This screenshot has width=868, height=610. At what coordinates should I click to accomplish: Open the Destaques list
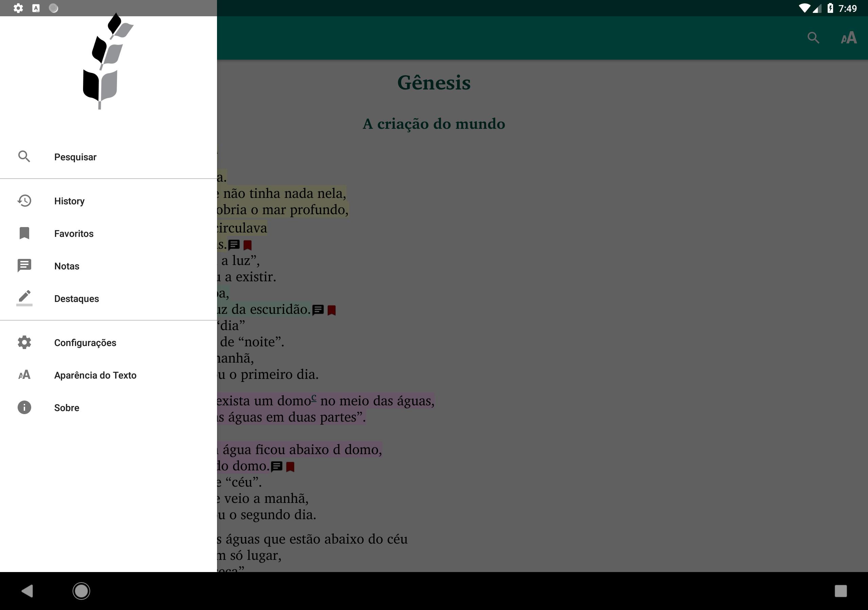(x=108, y=299)
